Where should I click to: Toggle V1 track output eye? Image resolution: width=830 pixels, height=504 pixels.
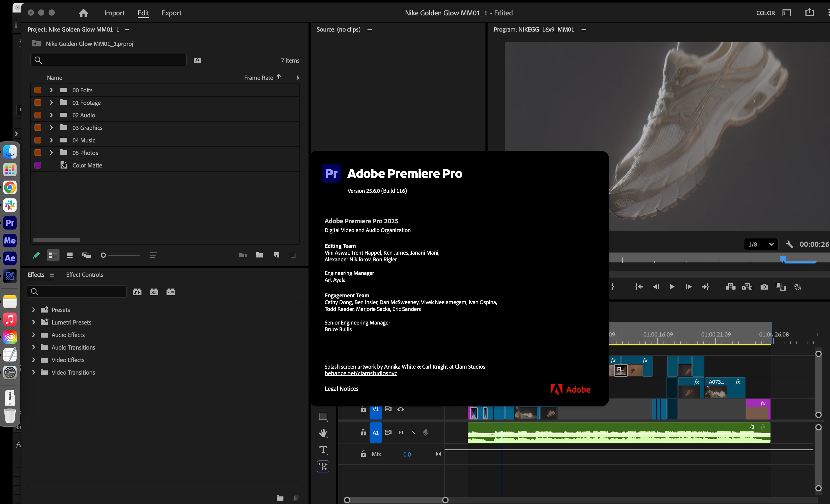[401, 409]
